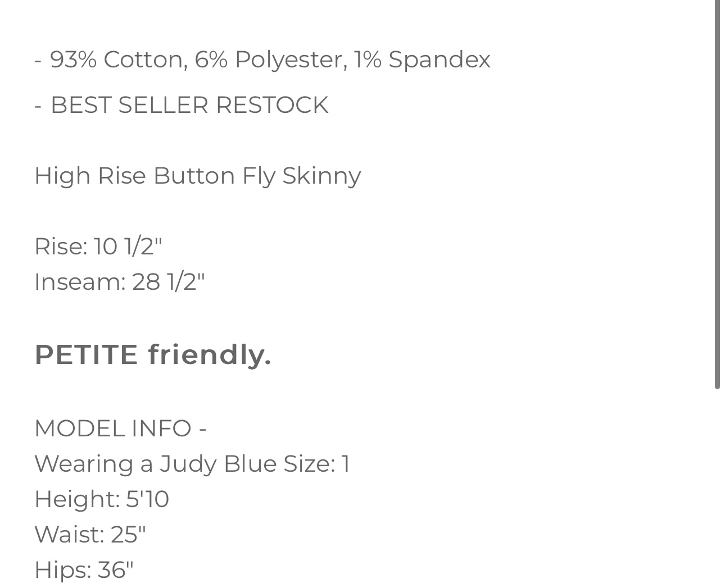This screenshot has width=725, height=588.
Task: Click the Height: 5'10 line
Action: 102,499
